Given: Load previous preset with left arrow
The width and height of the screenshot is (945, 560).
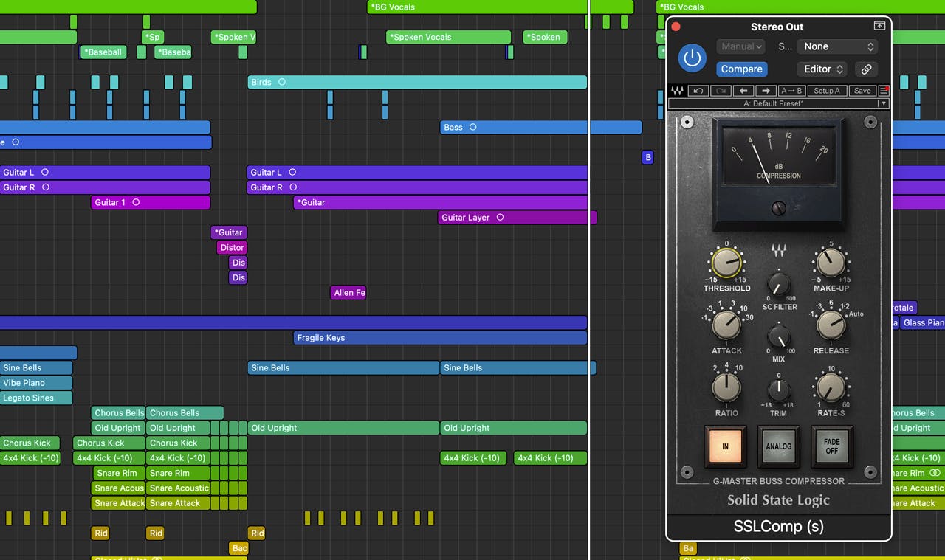Looking at the screenshot, I should pos(743,91).
